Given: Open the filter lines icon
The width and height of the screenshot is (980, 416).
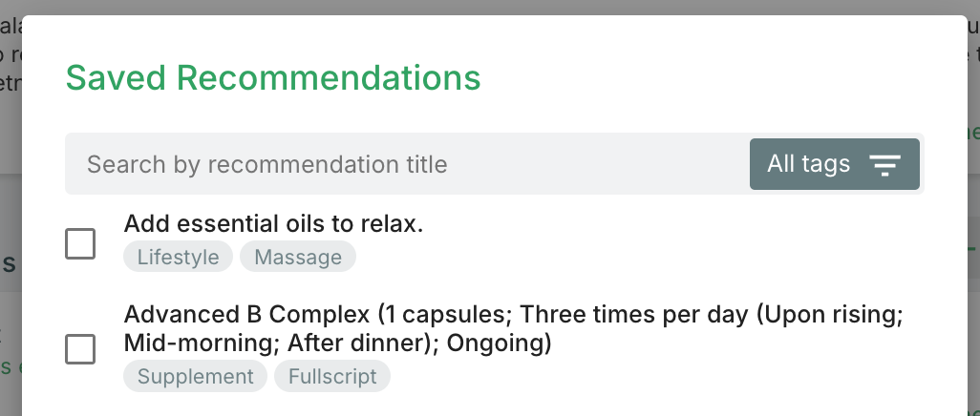Looking at the screenshot, I should [x=885, y=165].
